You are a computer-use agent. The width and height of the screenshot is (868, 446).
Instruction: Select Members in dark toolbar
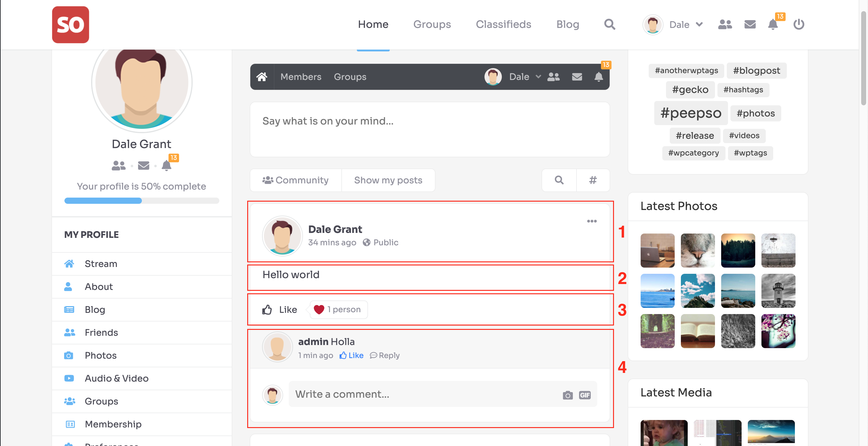pyautogui.click(x=301, y=77)
